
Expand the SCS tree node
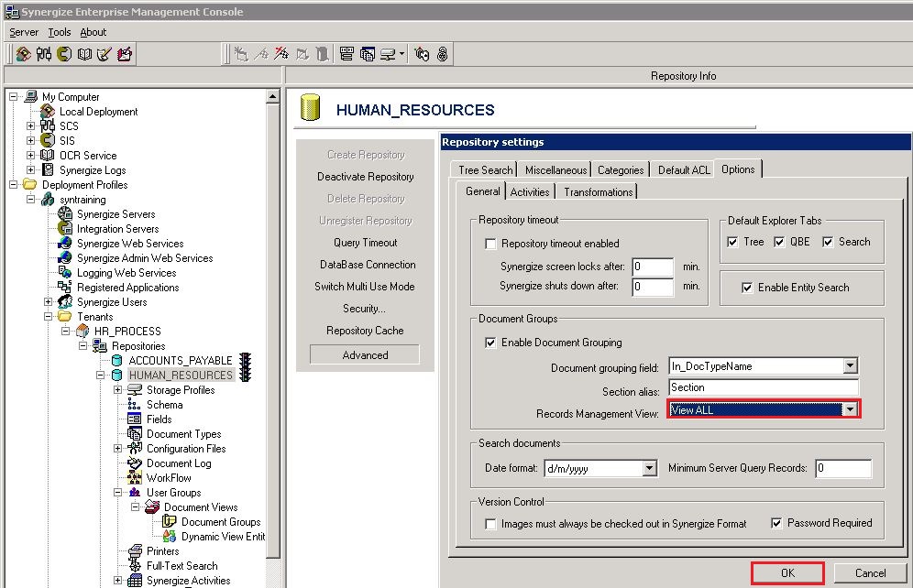click(x=31, y=125)
